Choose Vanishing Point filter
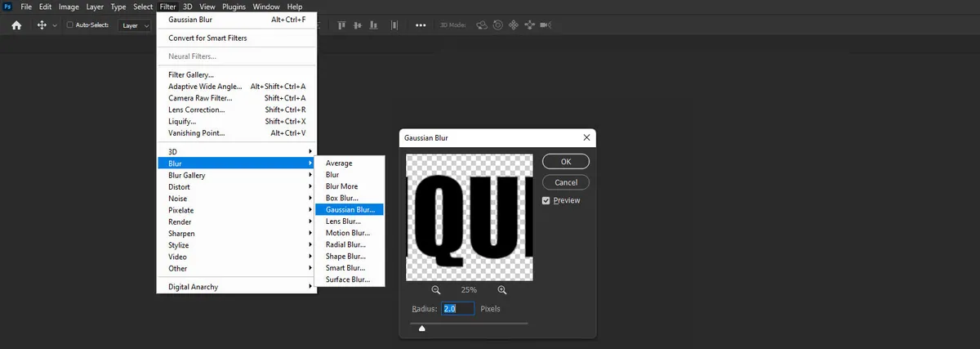This screenshot has width=980, height=349. [x=237, y=132]
